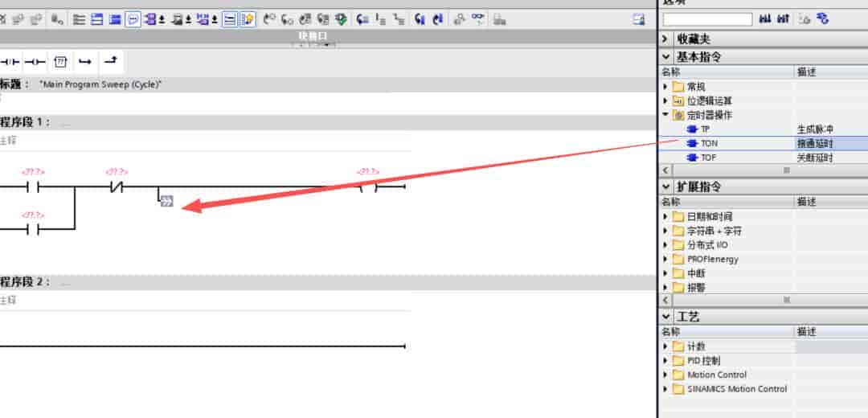Select the PROFIenergy folder
868x418 pixels.
(713, 259)
